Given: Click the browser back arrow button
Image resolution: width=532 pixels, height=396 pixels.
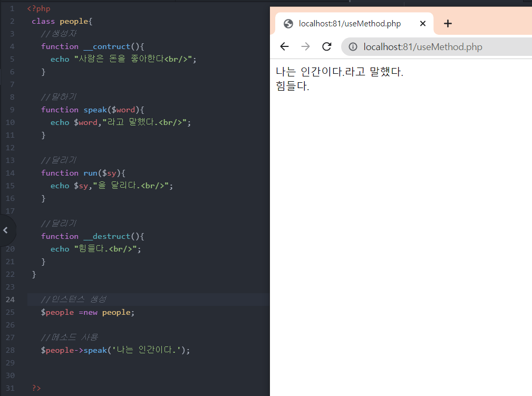Looking at the screenshot, I should click(x=284, y=46).
